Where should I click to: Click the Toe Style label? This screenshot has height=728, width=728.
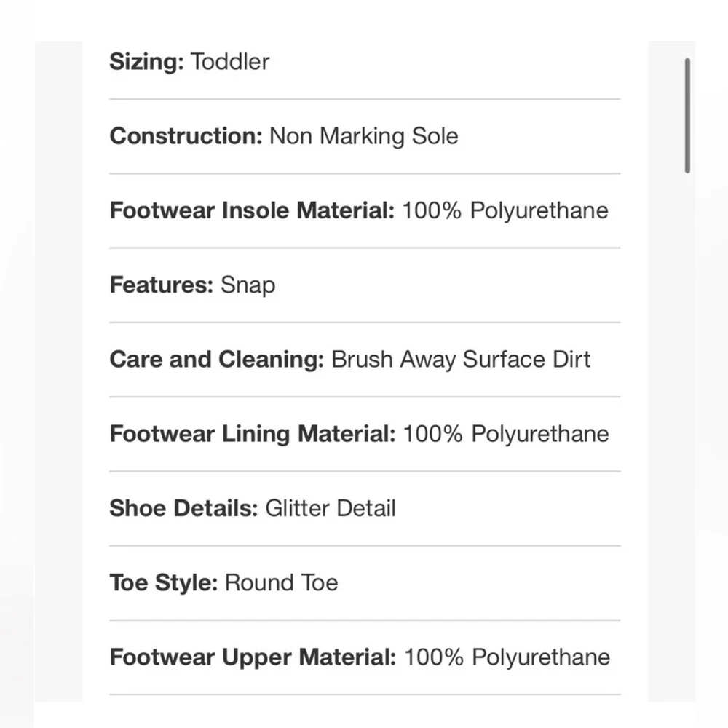[x=163, y=582]
